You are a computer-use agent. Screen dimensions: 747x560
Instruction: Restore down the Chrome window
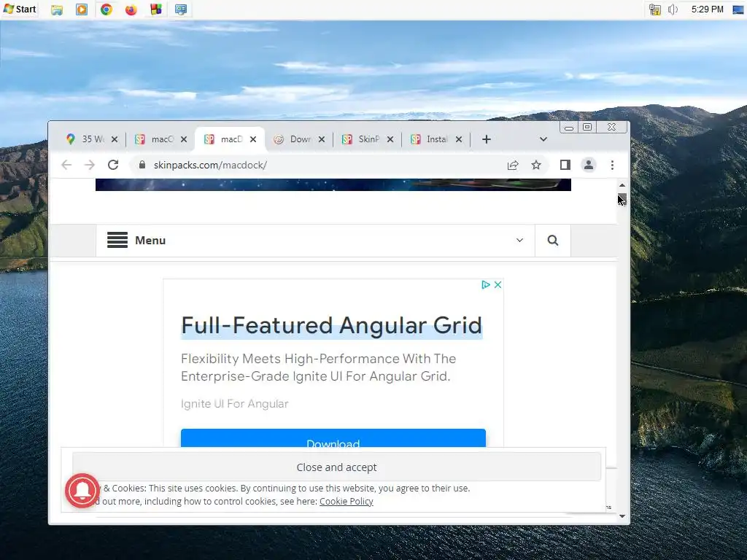[587, 127]
